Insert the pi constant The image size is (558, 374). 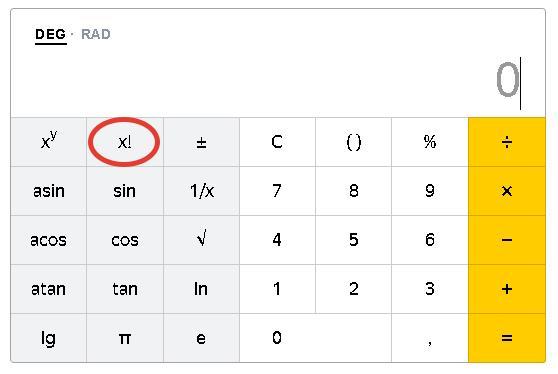125,338
